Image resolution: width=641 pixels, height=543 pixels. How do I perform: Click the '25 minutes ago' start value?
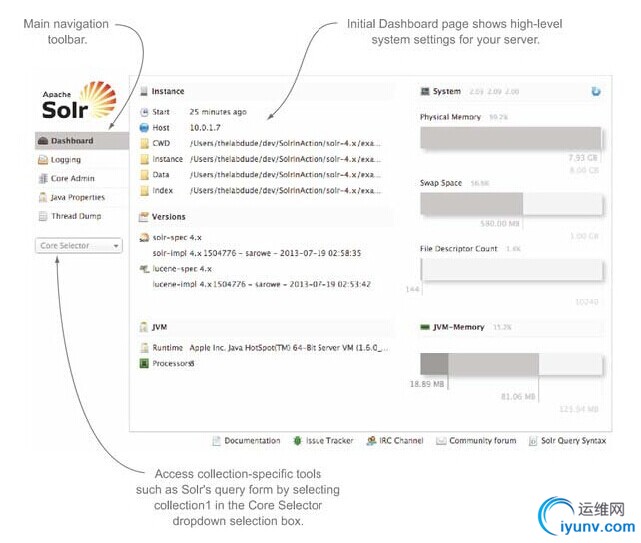coord(218,112)
